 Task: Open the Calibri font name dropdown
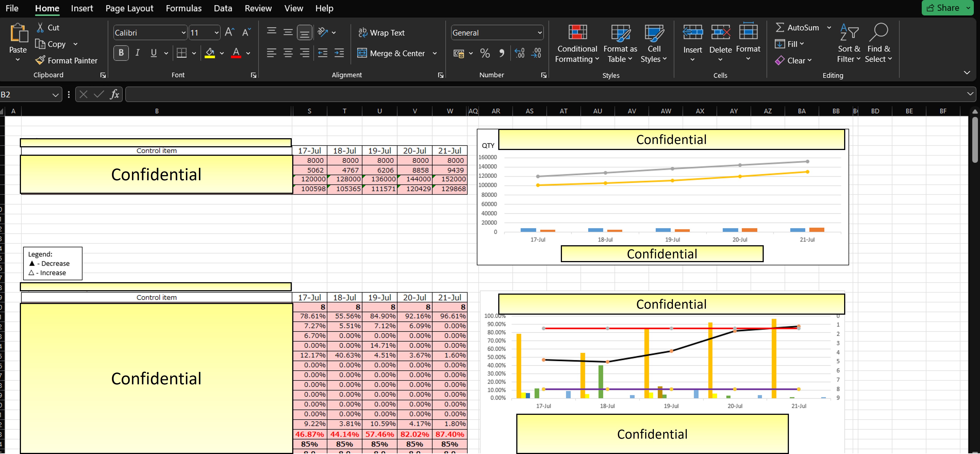click(x=183, y=33)
